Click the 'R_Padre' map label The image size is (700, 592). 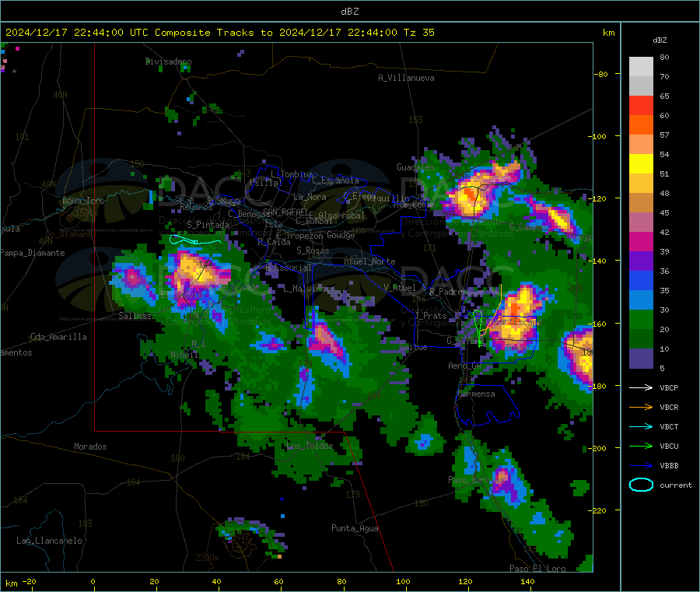[x=446, y=292]
